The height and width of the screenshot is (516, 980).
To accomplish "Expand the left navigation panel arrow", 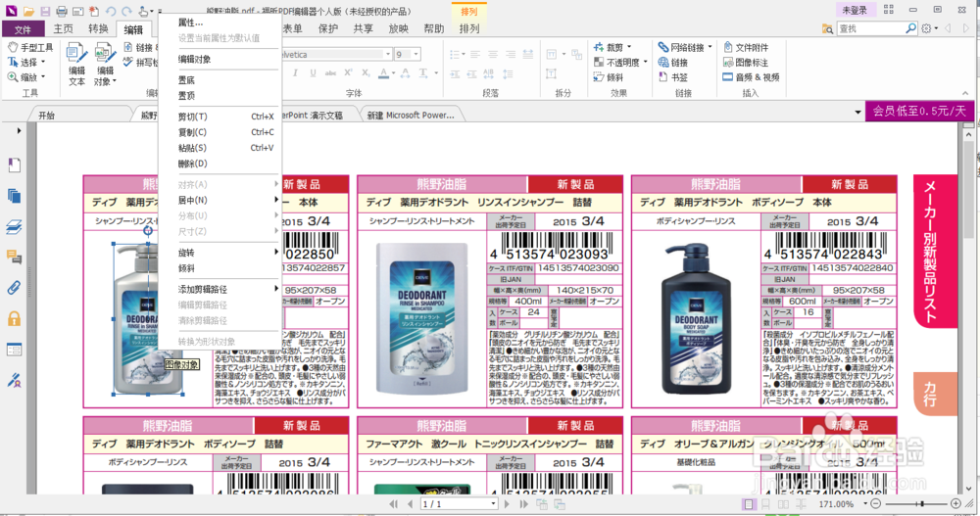I will [19, 131].
